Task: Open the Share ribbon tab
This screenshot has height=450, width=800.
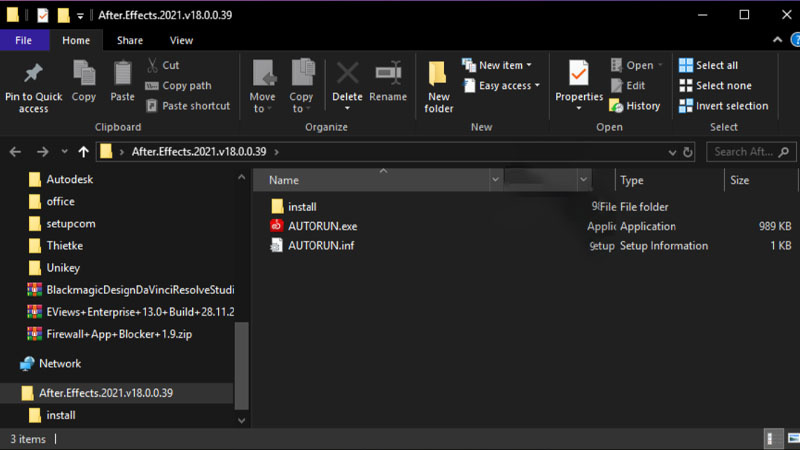Action: point(129,40)
